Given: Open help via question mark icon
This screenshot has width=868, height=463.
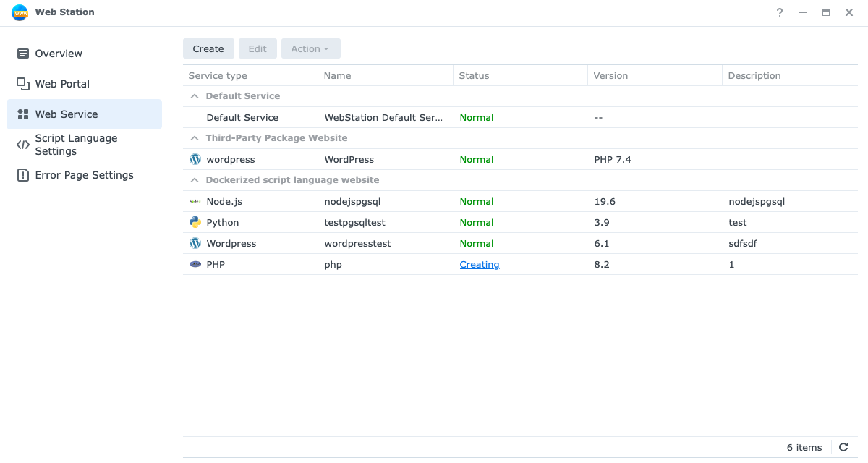Looking at the screenshot, I should point(780,12).
